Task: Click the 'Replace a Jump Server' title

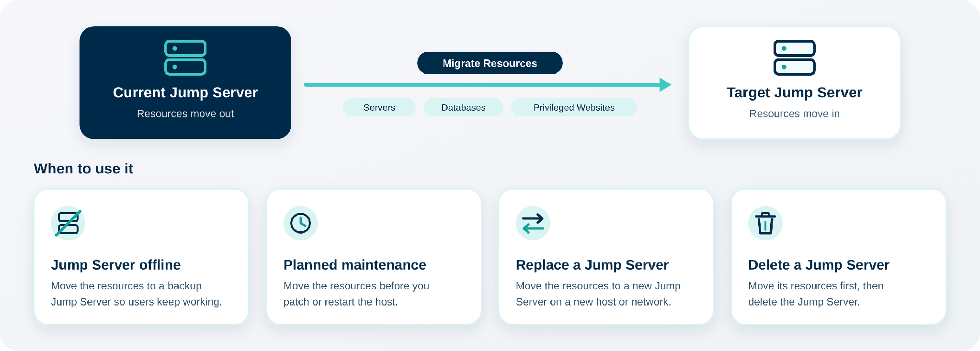Action: tap(592, 265)
